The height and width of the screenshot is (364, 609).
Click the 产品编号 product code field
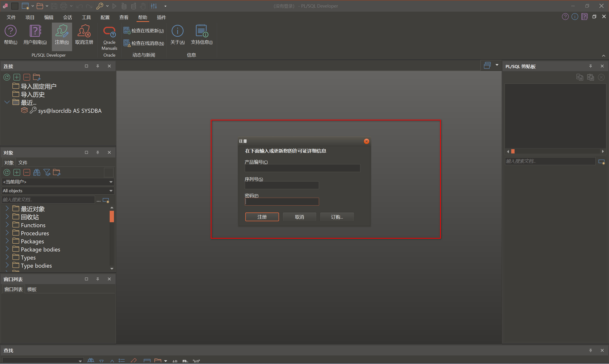[302, 168]
